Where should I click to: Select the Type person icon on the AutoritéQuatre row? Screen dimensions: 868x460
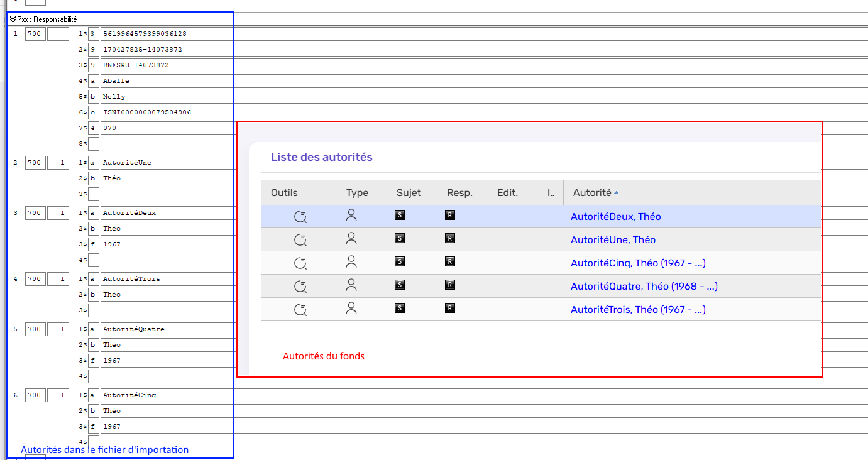coord(351,285)
